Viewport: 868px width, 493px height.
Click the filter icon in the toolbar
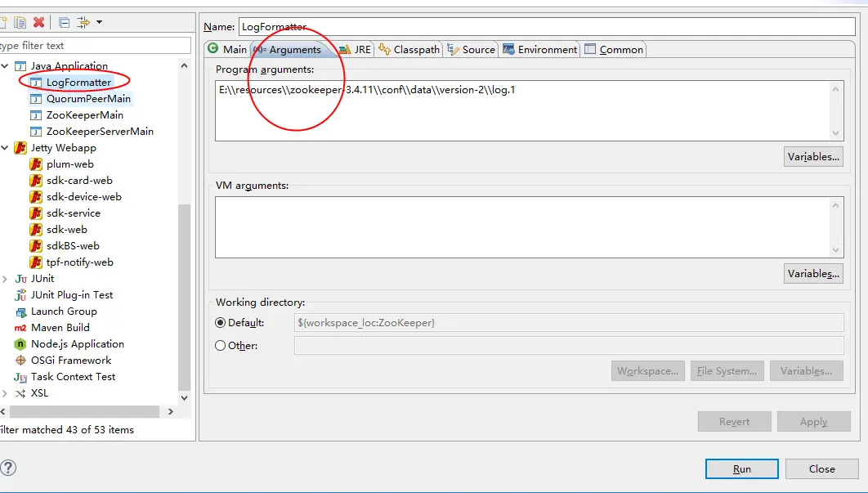83,22
